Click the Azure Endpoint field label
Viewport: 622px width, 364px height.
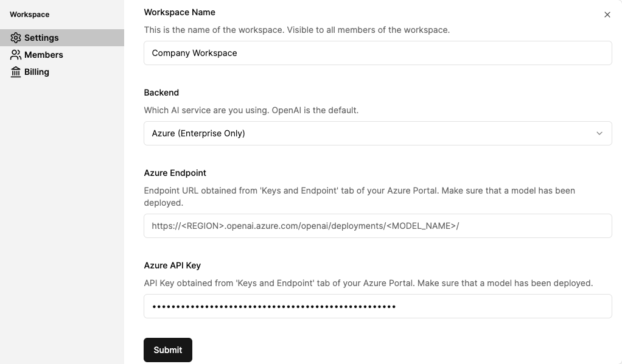pyautogui.click(x=175, y=173)
